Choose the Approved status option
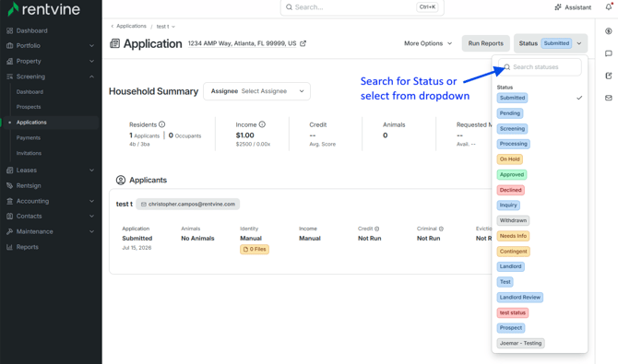Screen dimensions: 618x364 coord(512,174)
